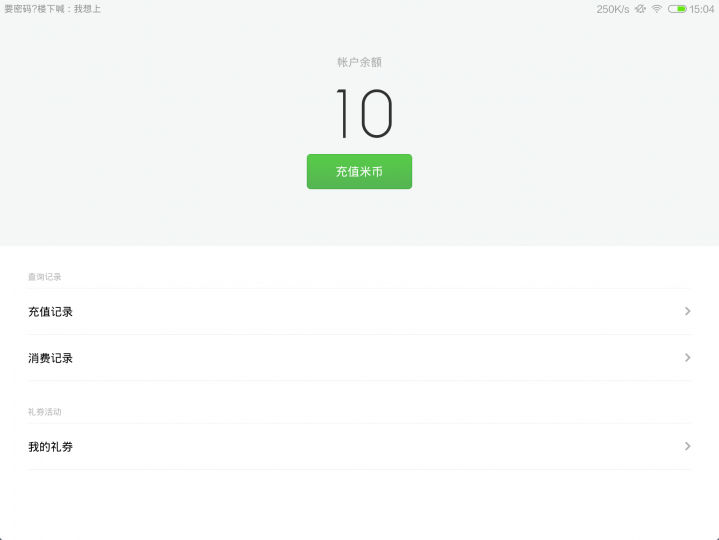This screenshot has width=719, height=540.
Task: Tap the silent mode status icon
Action: point(640,9)
